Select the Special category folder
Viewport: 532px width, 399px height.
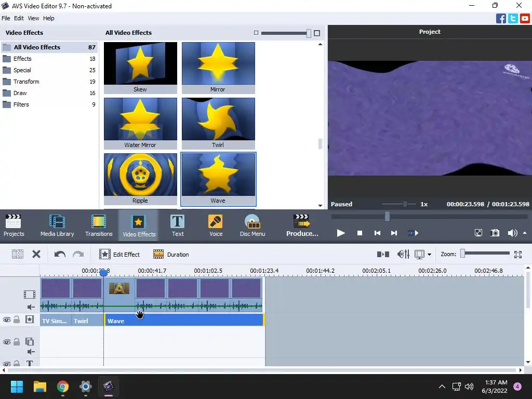pyautogui.click(x=49, y=70)
